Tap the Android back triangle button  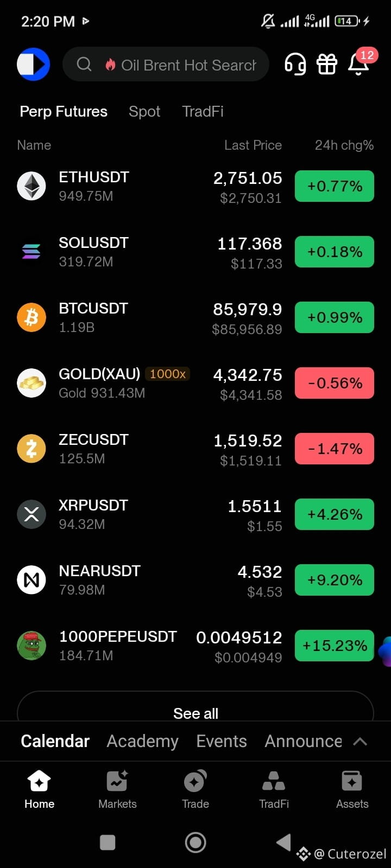pyautogui.click(x=283, y=842)
